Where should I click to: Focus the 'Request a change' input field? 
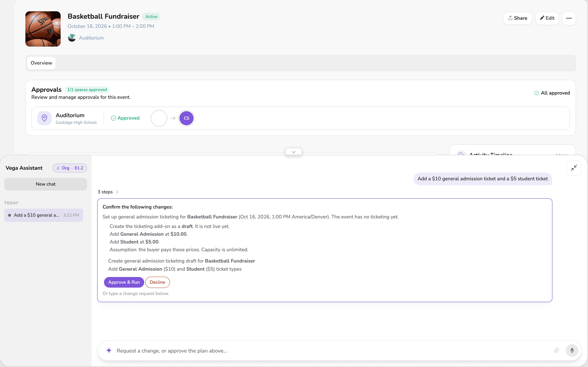pyautogui.click(x=332, y=351)
